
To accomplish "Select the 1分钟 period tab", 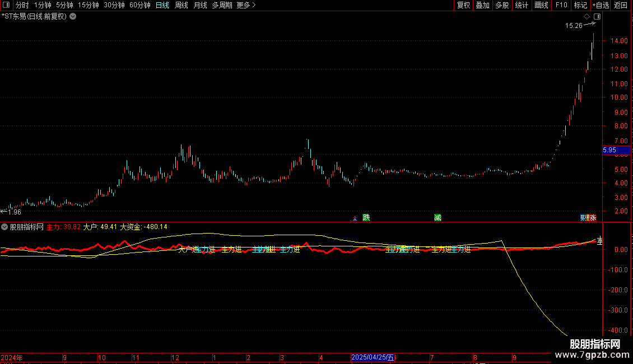I will tap(43, 5).
